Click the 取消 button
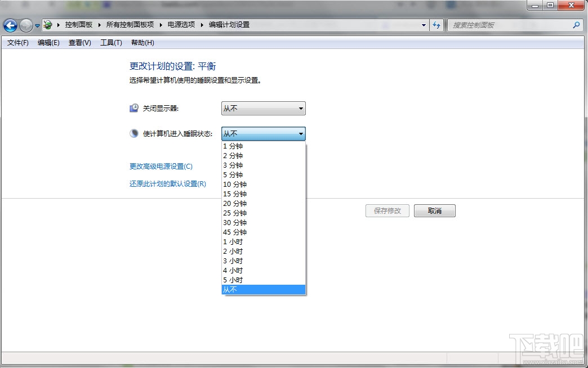588x368 pixels. tap(434, 210)
